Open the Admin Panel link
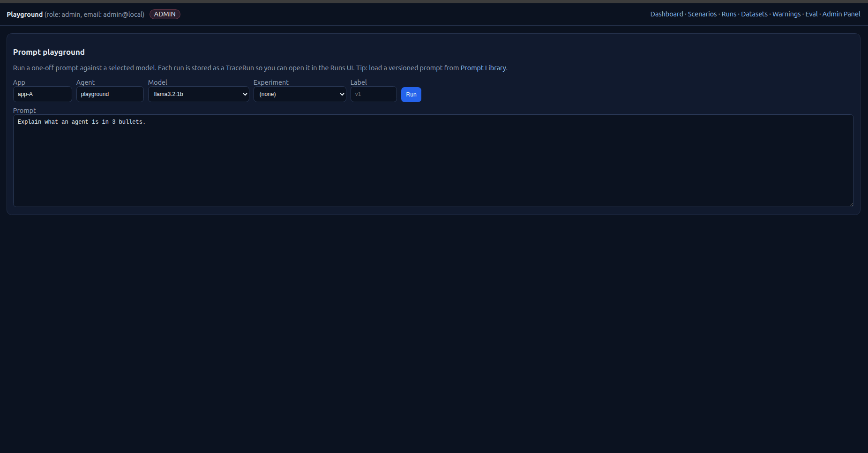 841,14
